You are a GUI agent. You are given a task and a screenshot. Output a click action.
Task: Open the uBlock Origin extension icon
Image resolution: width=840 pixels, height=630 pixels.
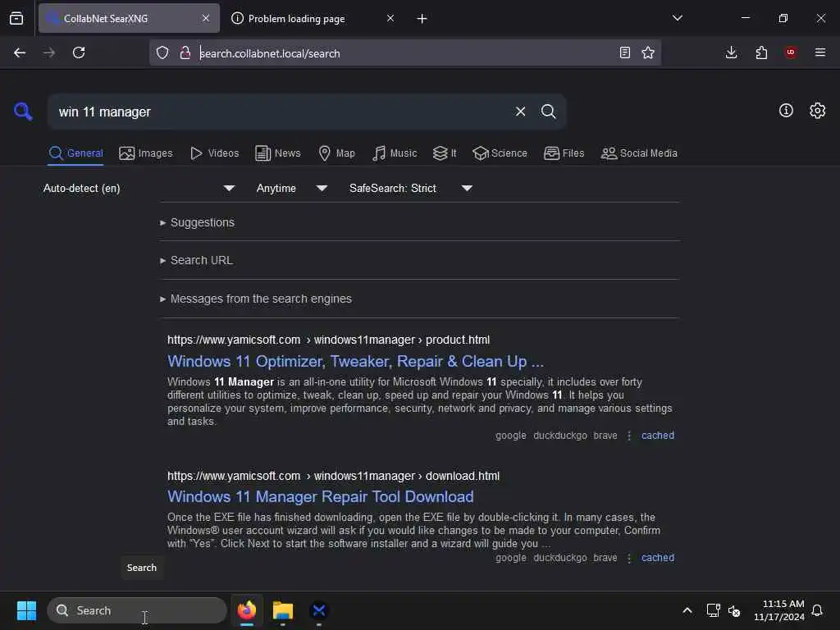click(791, 52)
